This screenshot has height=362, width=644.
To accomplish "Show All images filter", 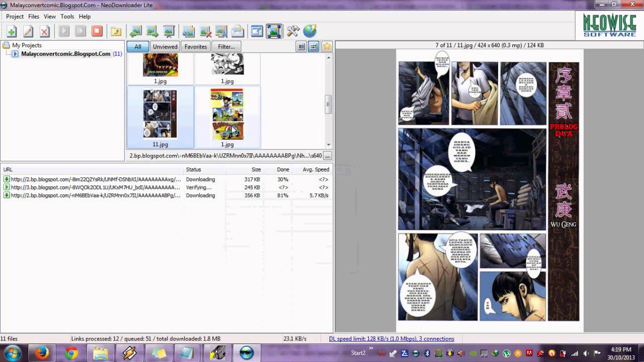I will [x=138, y=46].
